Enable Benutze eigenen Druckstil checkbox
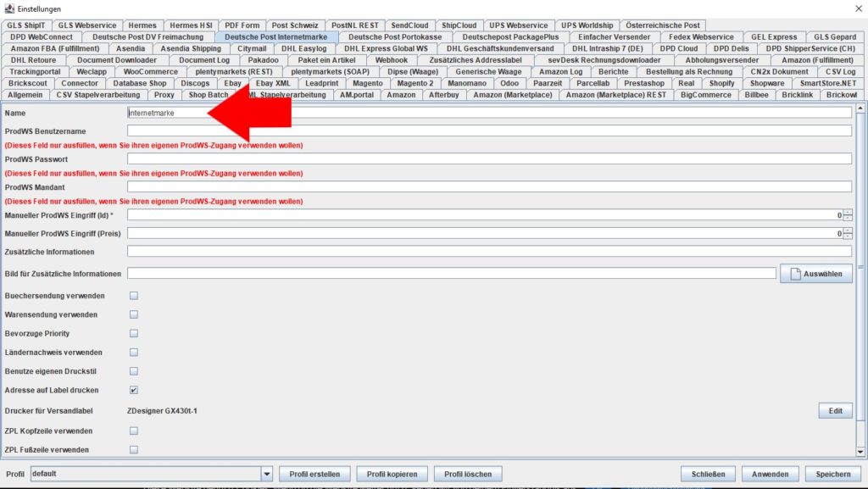Screen dimensions: 868x489 134,371
